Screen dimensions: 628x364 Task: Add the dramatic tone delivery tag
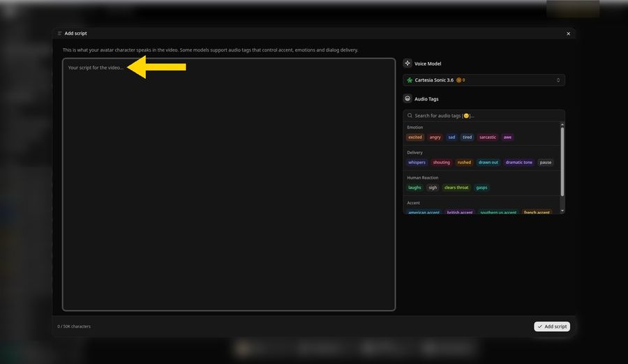pos(518,162)
